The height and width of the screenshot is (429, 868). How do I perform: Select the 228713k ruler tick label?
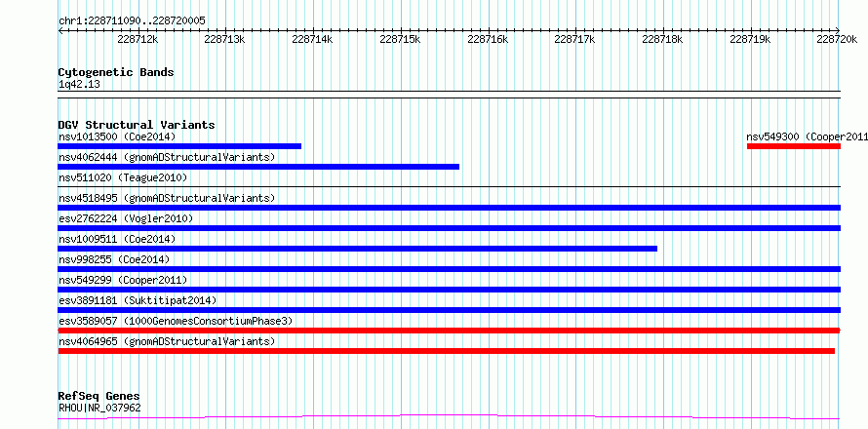tap(224, 39)
